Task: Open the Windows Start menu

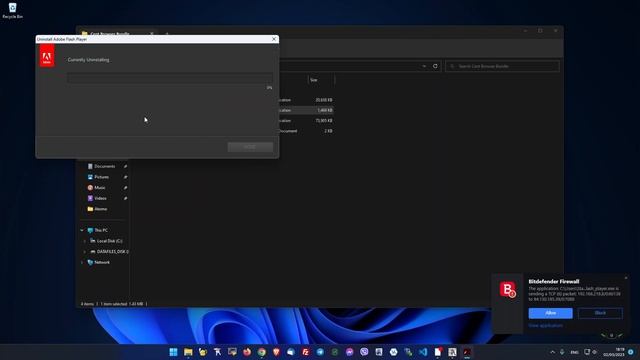Action: (x=173, y=352)
